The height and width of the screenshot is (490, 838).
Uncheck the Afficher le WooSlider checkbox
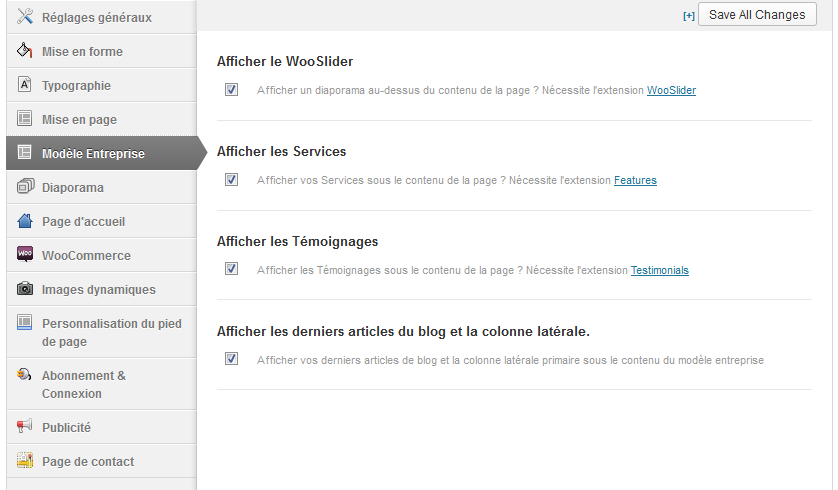[x=232, y=90]
